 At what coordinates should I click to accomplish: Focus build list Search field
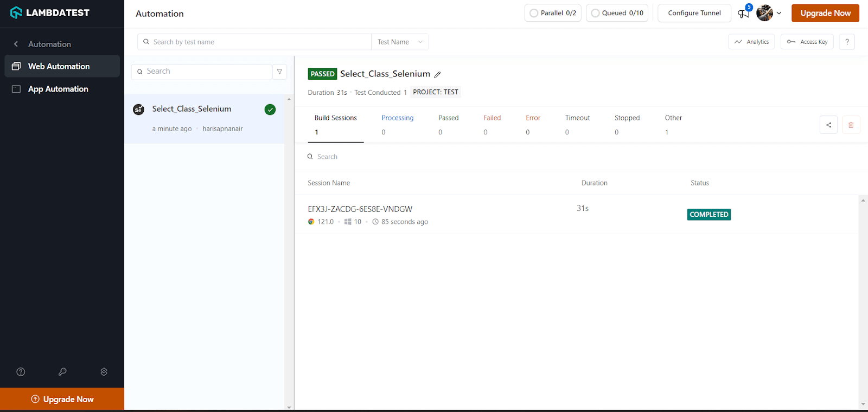pos(201,72)
